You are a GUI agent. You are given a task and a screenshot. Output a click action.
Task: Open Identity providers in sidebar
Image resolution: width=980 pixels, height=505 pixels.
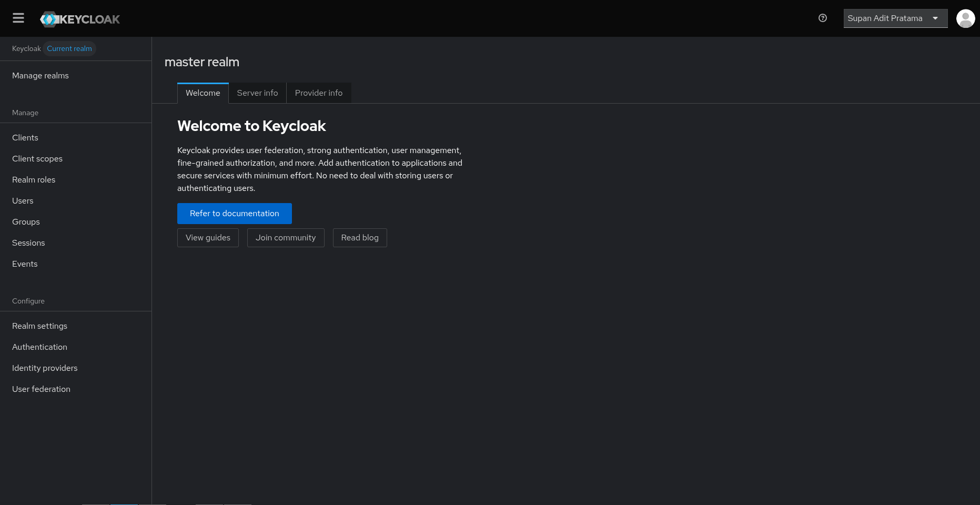pyautogui.click(x=76, y=368)
